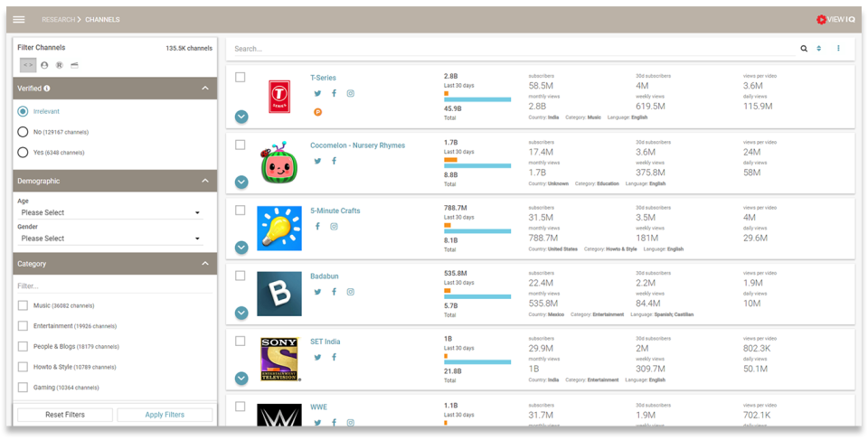This screenshot has height=440, width=868.
Task: Open the Gender dropdown
Action: (x=110, y=239)
